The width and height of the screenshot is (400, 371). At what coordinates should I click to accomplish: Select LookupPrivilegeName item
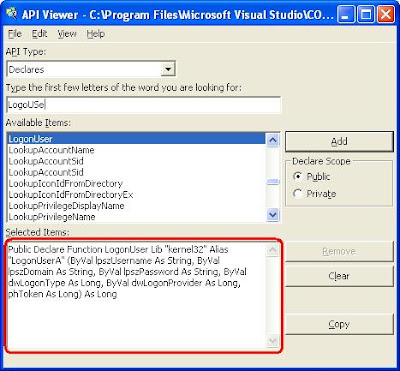[136, 217]
